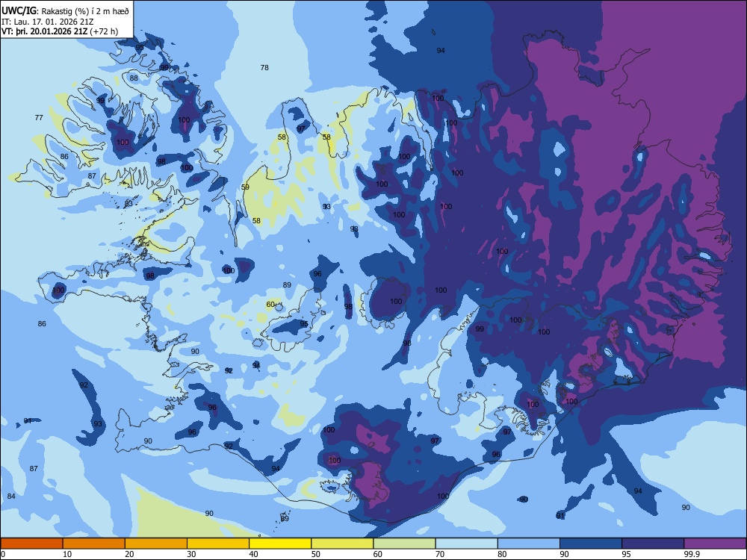Select the '50' tick label on the color scale
Image resolution: width=747 pixels, height=560 pixels.
click(x=316, y=554)
